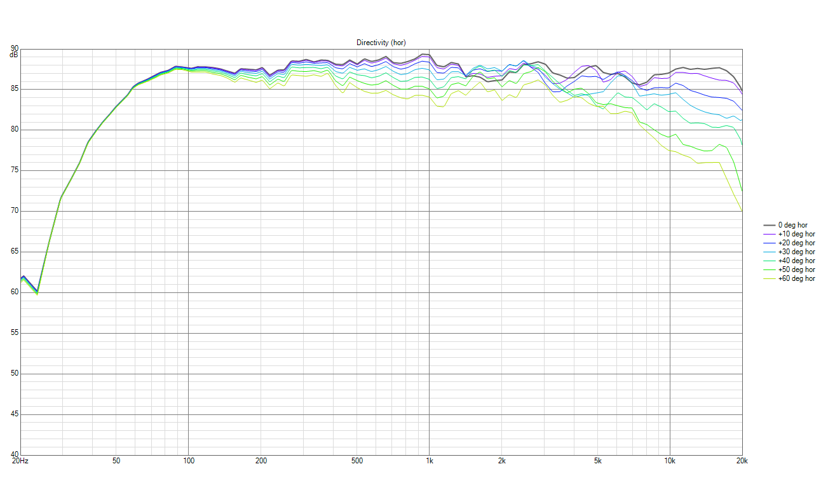This screenshot has width=821, height=504.
Task: Click the '55' dB axis label
Action: (15, 333)
